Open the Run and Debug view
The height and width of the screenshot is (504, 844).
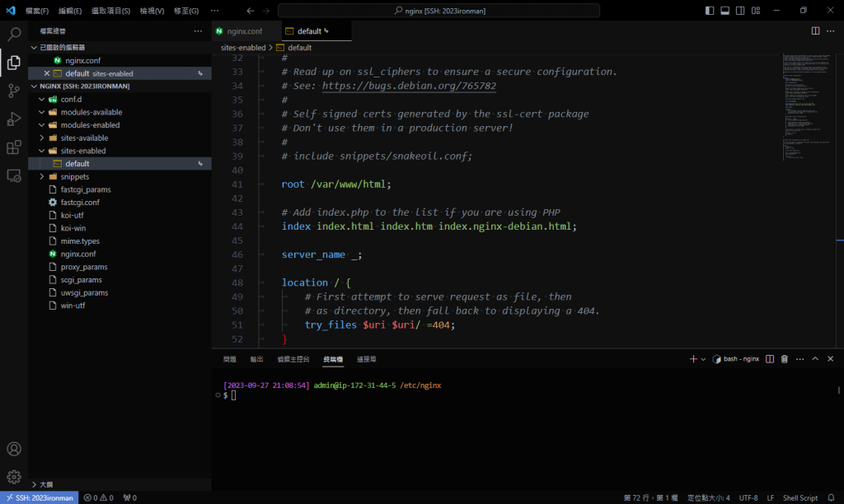point(14,119)
